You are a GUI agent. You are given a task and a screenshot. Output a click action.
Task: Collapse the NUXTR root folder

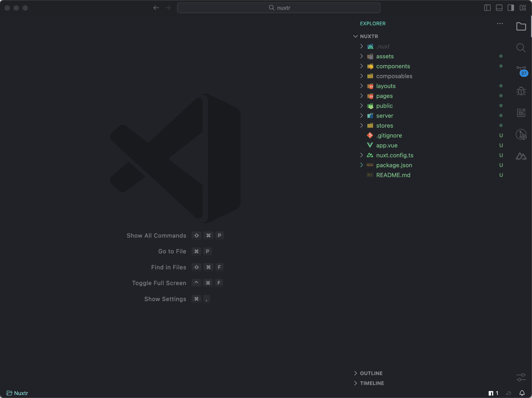pos(356,36)
